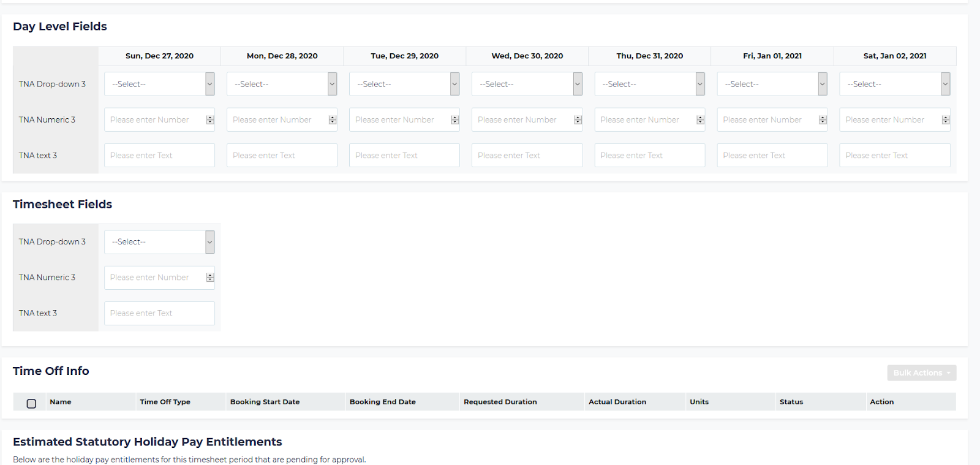
Task: Click Timesheet Fields TNA Numeric 3 spinner
Action: tap(210, 278)
